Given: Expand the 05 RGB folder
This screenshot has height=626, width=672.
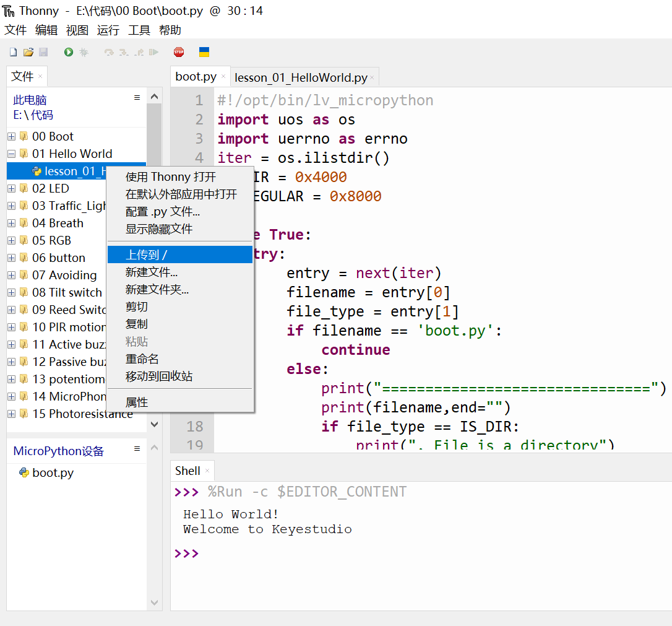Looking at the screenshot, I should [12, 240].
